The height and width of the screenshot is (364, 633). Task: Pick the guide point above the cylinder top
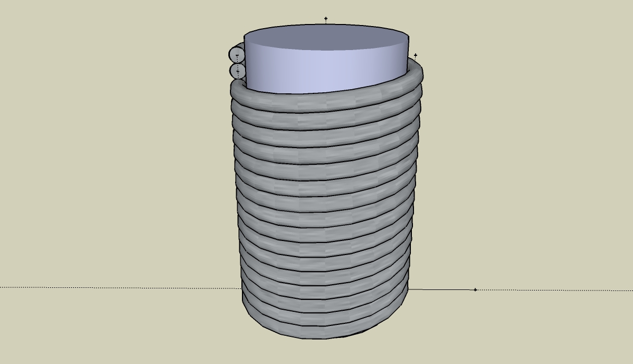(x=326, y=19)
